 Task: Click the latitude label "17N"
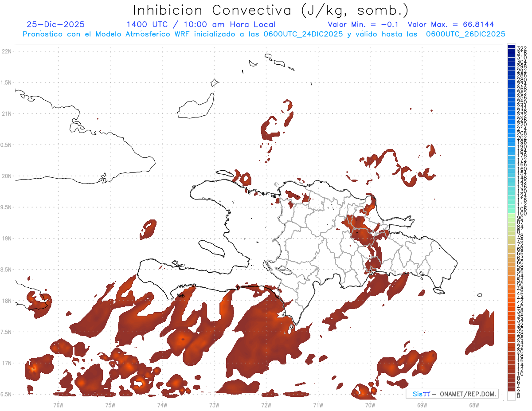[7, 363]
